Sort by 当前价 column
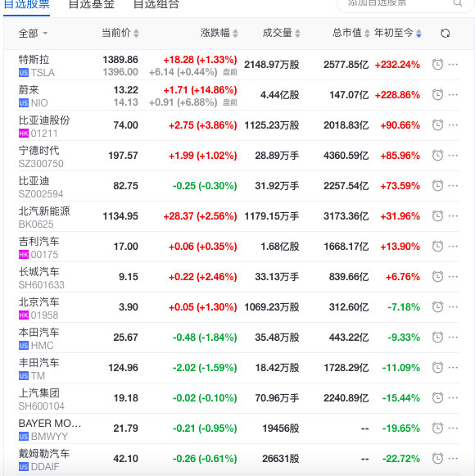 tap(120, 33)
